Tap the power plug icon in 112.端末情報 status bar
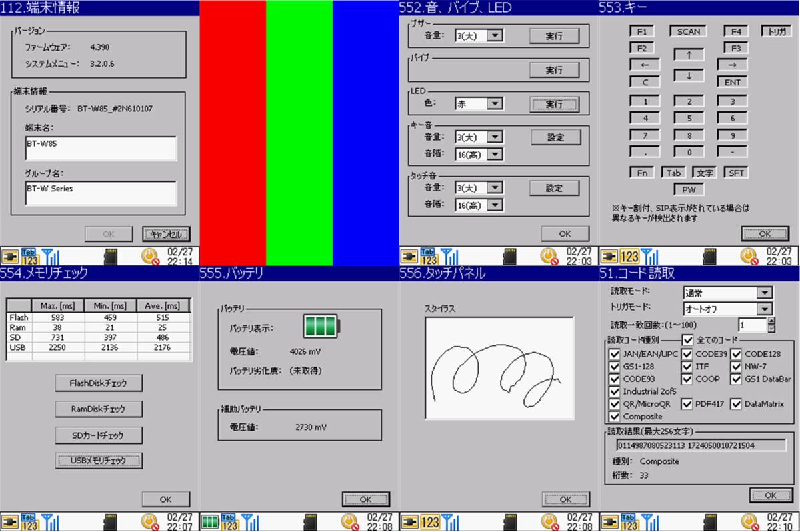This screenshot has width=800, height=532. [10, 256]
